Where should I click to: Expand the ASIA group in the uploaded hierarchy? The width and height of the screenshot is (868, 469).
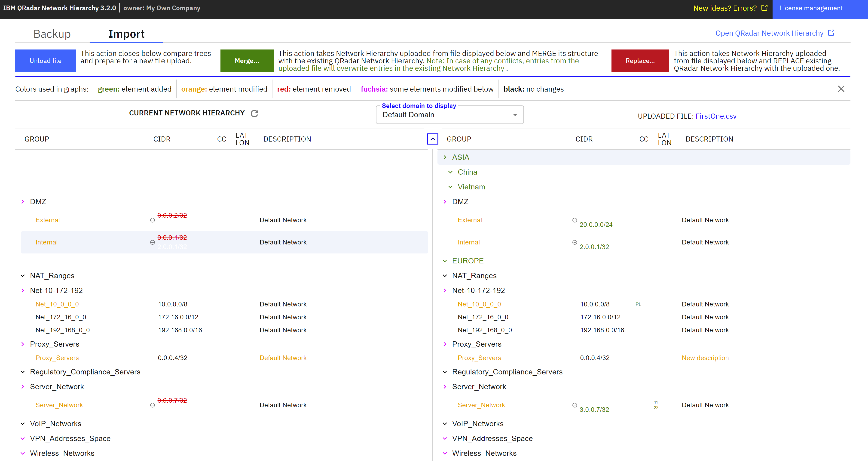click(x=445, y=157)
